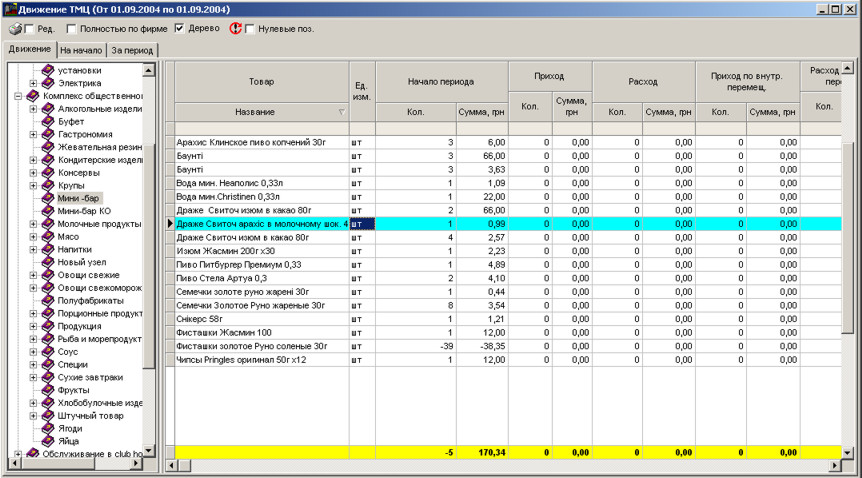Click the printer icon in the toolbar
The image size is (862, 478).
point(14,28)
